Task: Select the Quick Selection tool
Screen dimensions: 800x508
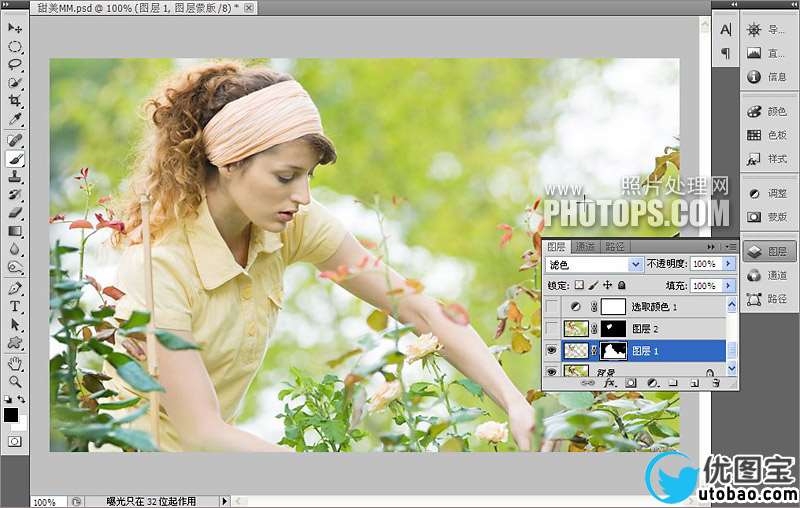Action: tap(15, 83)
